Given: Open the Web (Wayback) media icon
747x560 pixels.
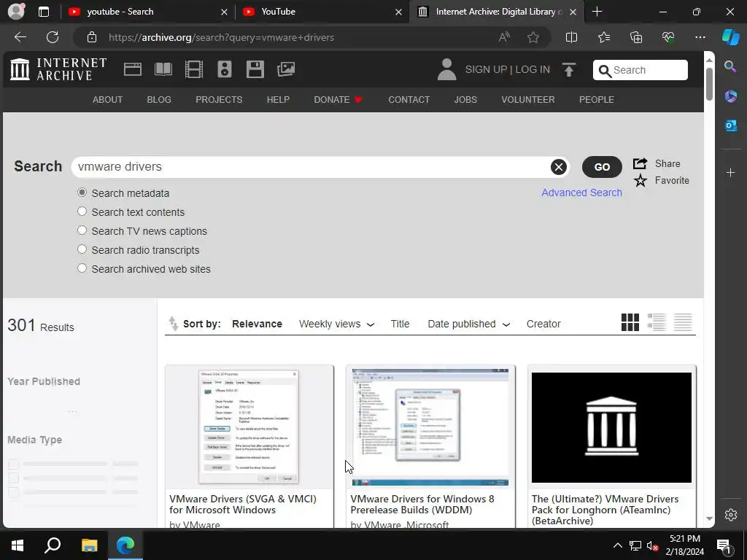Looking at the screenshot, I should click(133, 69).
